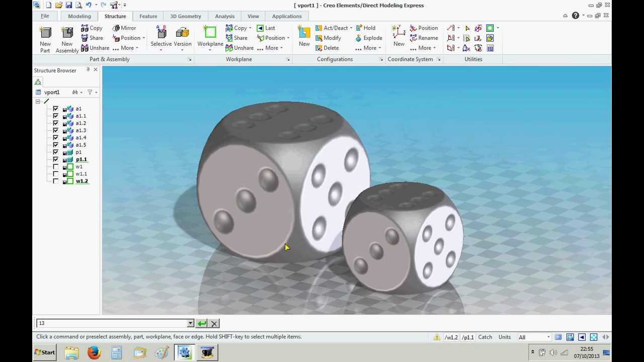Click the Selective tool icon
This screenshot has height=362, width=644.
pyautogui.click(x=162, y=33)
